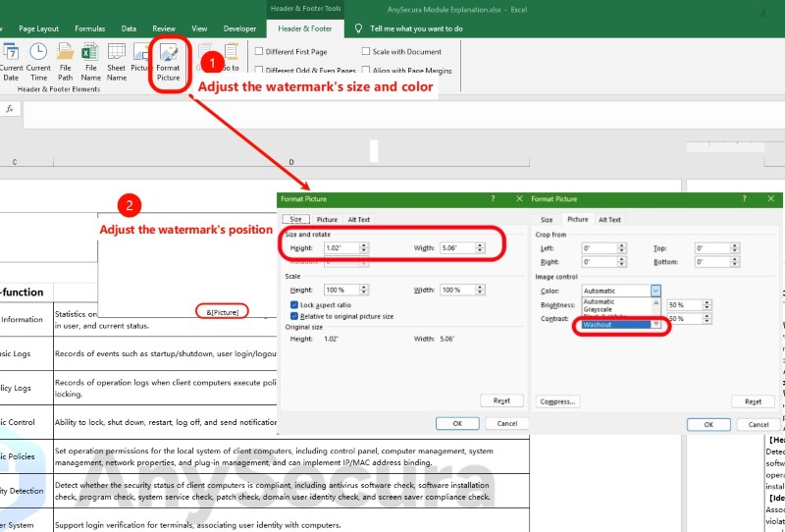785x532 pixels.
Task: Click the fx insert function icon
Action: 10,109
